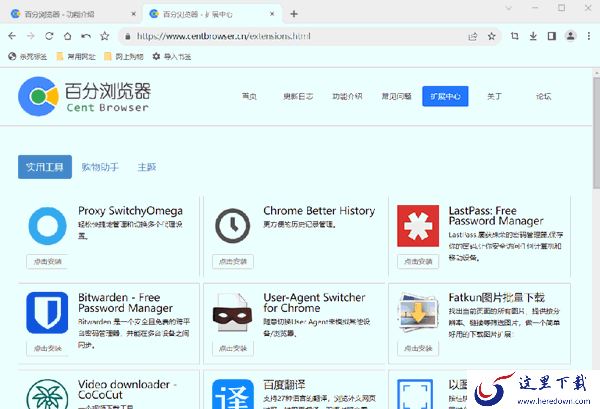
Task: Click the Chrome Better History title
Action: [319, 211]
